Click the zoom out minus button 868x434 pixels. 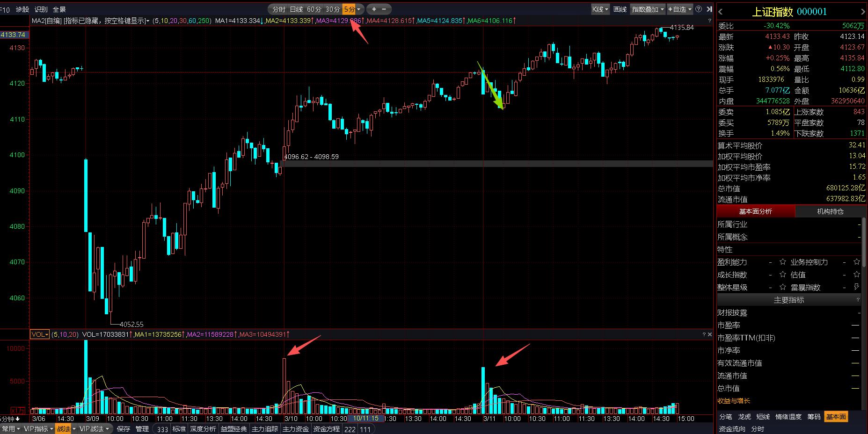[385, 9]
